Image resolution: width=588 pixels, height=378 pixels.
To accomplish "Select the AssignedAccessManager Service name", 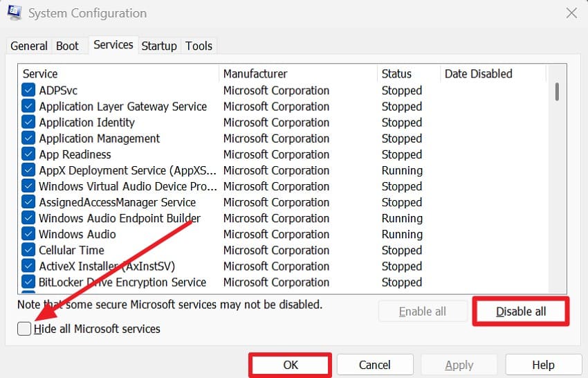I will [118, 202].
